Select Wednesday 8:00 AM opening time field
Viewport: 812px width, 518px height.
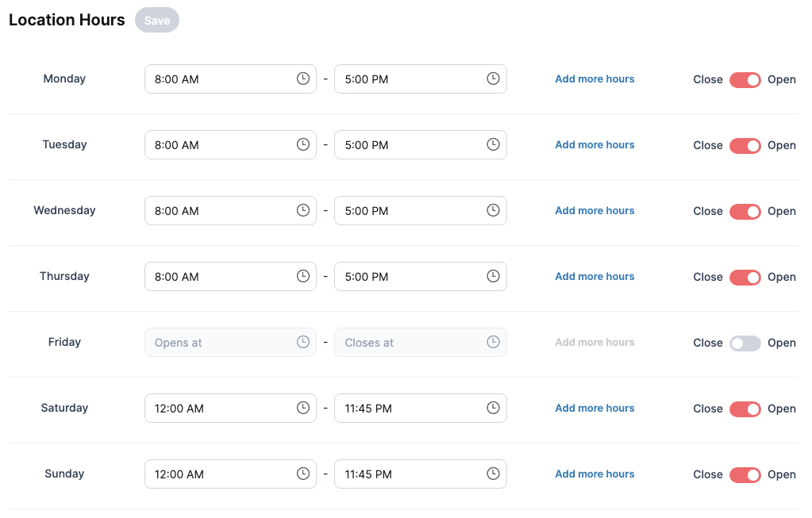(x=230, y=211)
